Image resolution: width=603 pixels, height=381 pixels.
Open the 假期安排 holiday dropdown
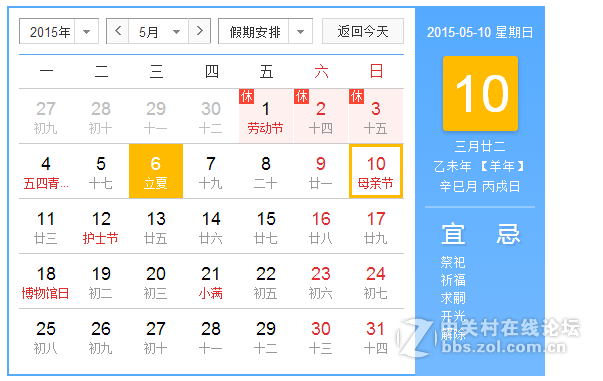[x=265, y=31]
